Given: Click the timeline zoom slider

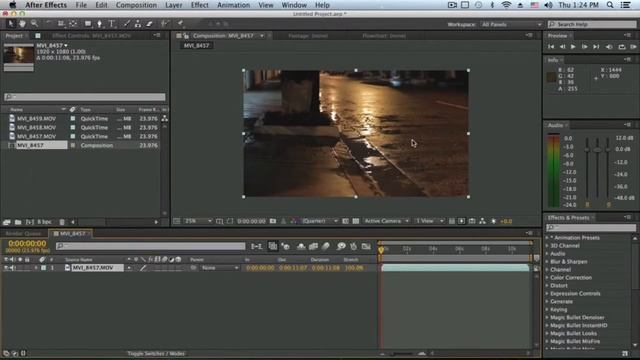Looking at the screenshot, I should pos(402,353).
